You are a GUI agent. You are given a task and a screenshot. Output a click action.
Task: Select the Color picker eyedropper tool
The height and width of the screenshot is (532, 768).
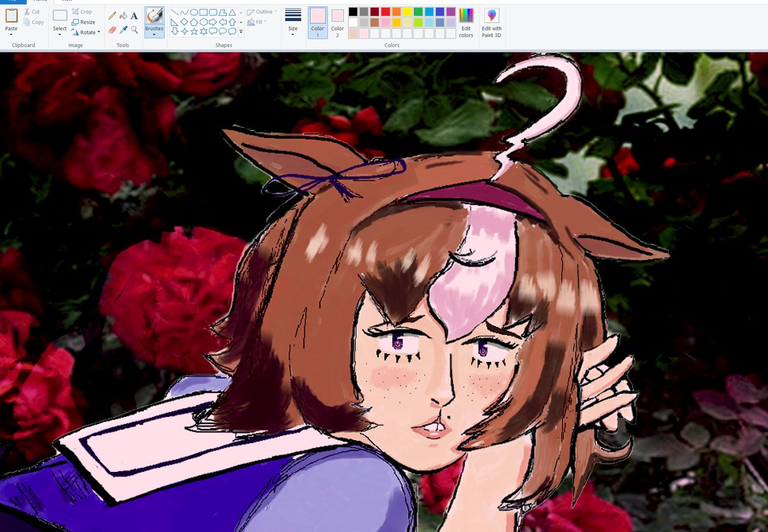pos(123,29)
